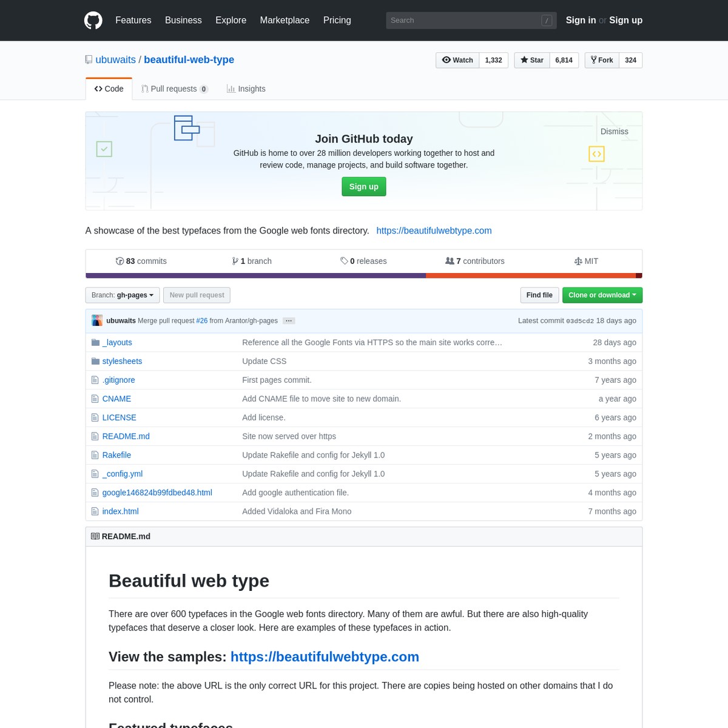Open Business in the top navigation
The width and height of the screenshot is (728, 728).
[x=183, y=21]
